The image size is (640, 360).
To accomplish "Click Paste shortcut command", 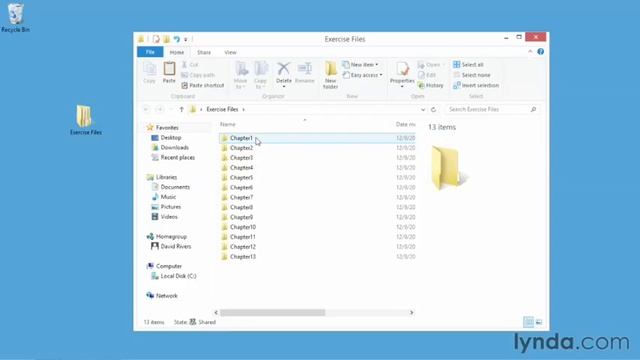I will tap(203, 85).
